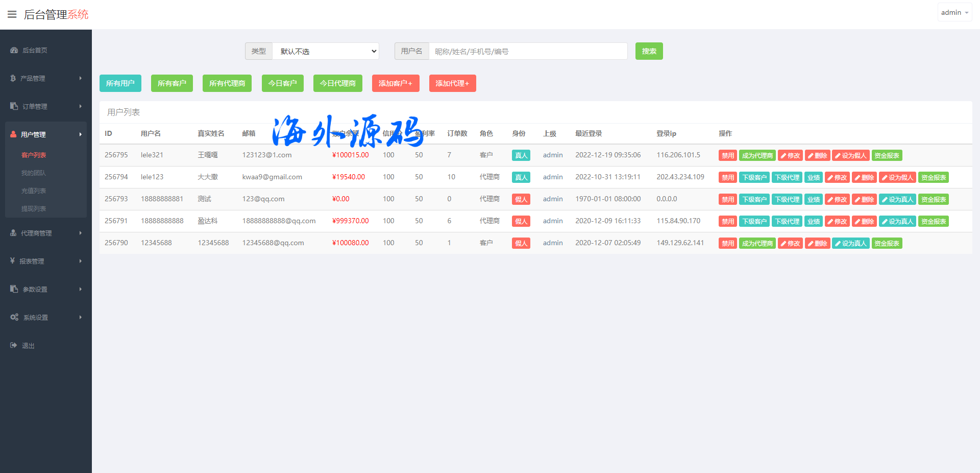Click the 订单管理 sidebar icon
This screenshot has height=473, width=980.
click(14, 106)
